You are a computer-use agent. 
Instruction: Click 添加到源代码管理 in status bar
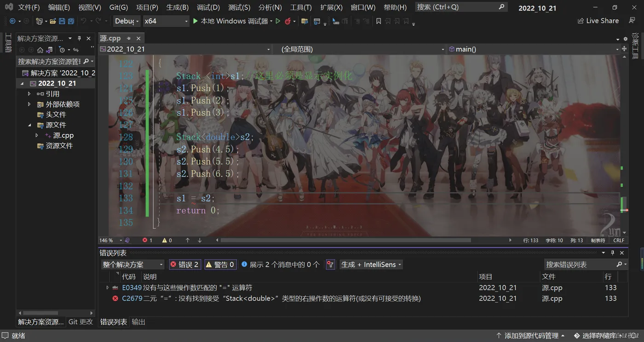pos(530,336)
